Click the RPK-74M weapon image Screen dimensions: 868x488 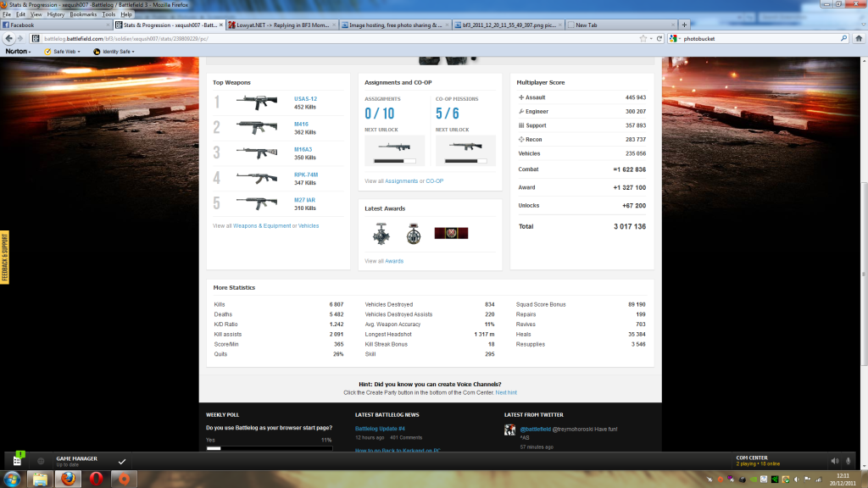pyautogui.click(x=256, y=178)
